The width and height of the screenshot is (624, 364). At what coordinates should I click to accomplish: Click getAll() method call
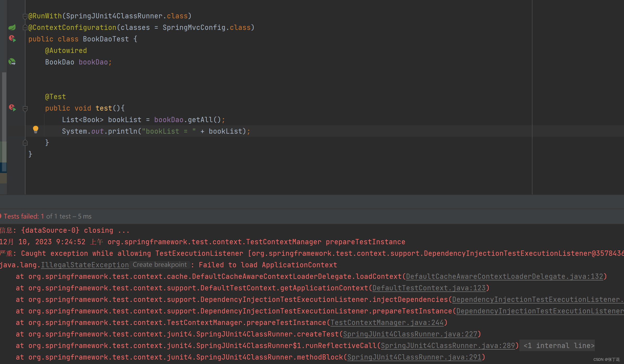(x=204, y=120)
